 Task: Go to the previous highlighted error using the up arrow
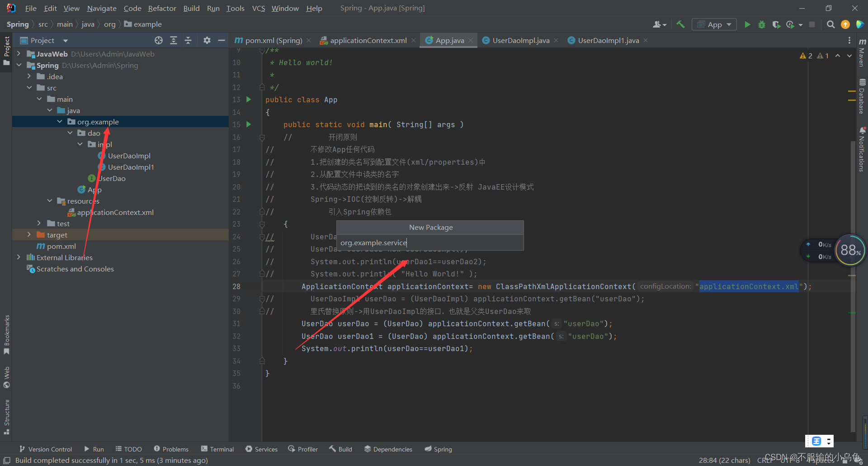pyautogui.click(x=838, y=56)
